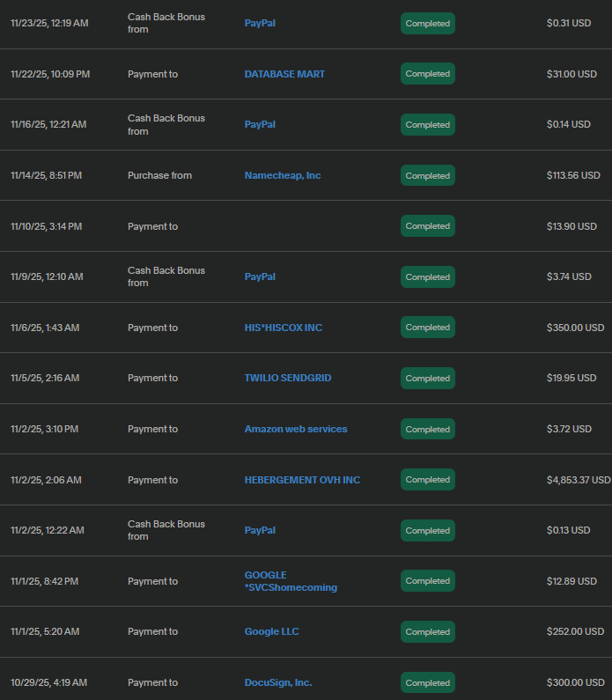Screen dimensions: 612x700
Task: Click Completed status for the $4,853.37 OVH payment
Action: [x=428, y=480]
